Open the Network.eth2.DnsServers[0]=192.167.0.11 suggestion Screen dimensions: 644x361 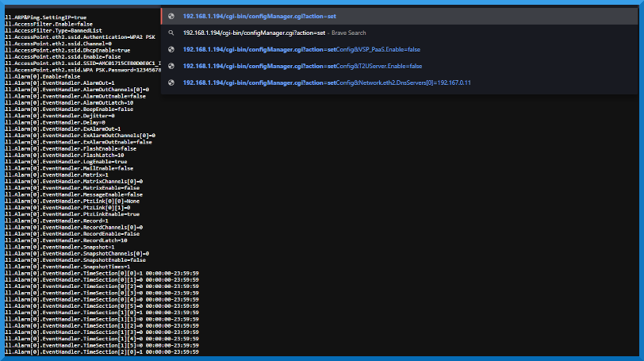click(x=326, y=83)
